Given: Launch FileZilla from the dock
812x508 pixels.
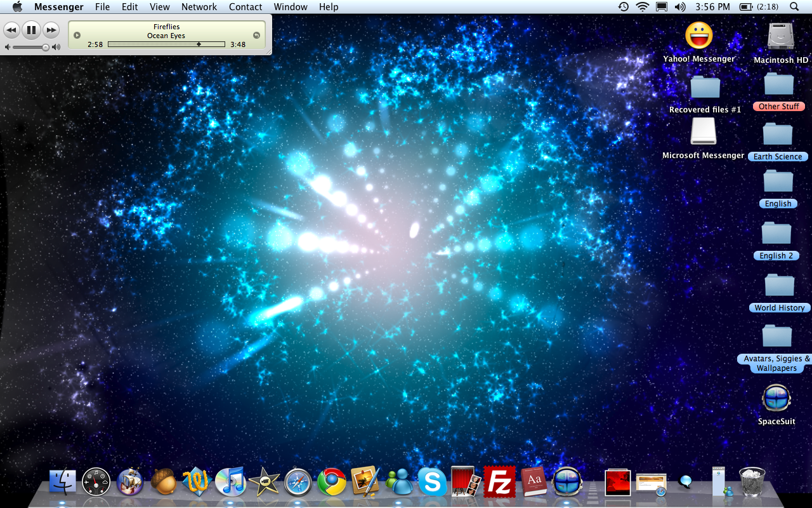Looking at the screenshot, I should click(x=499, y=483).
